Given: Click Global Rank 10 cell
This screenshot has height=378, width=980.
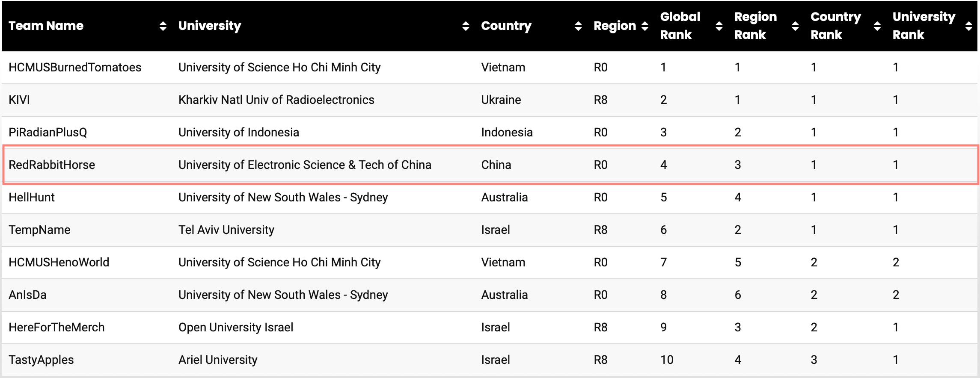Looking at the screenshot, I should click(x=667, y=360).
